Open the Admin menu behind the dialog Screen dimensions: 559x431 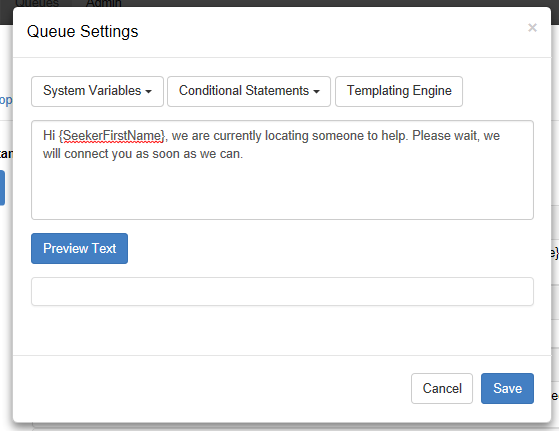point(104,4)
